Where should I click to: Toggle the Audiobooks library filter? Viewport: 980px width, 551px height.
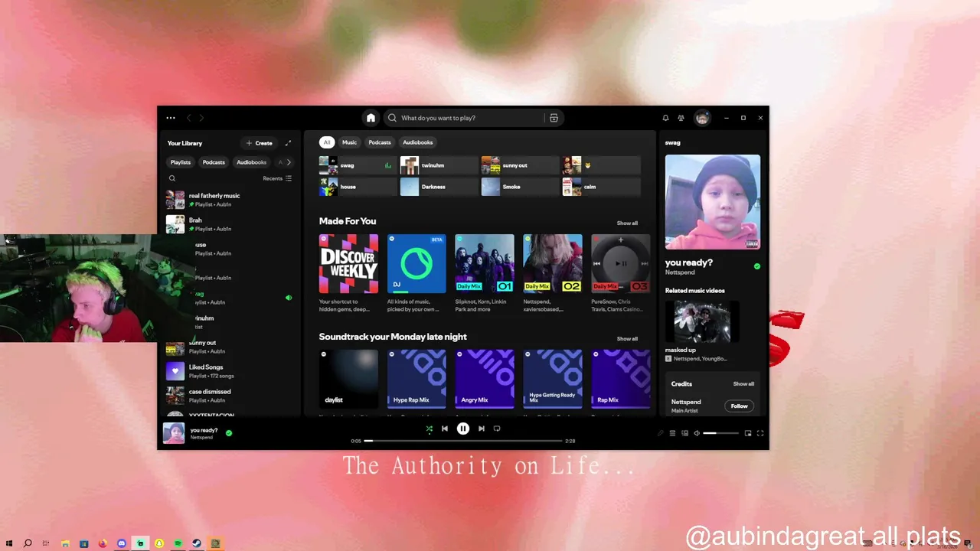(251, 162)
